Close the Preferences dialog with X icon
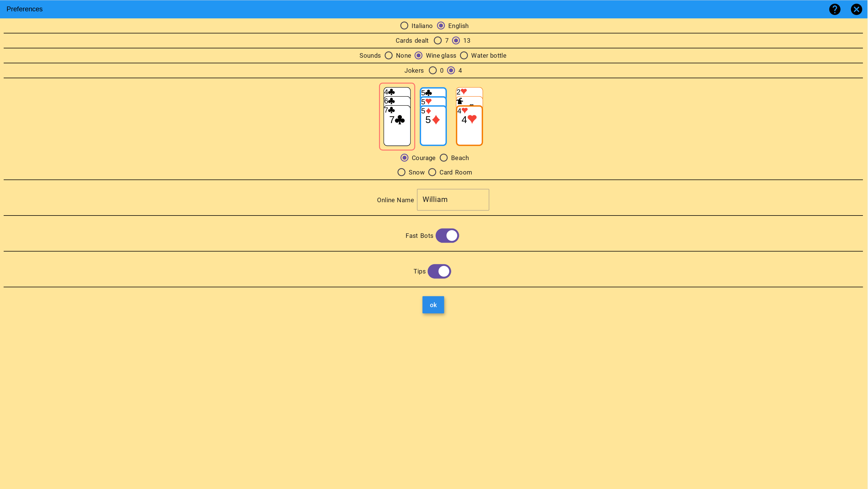Viewport: 868px width, 489px height. click(x=856, y=9)
